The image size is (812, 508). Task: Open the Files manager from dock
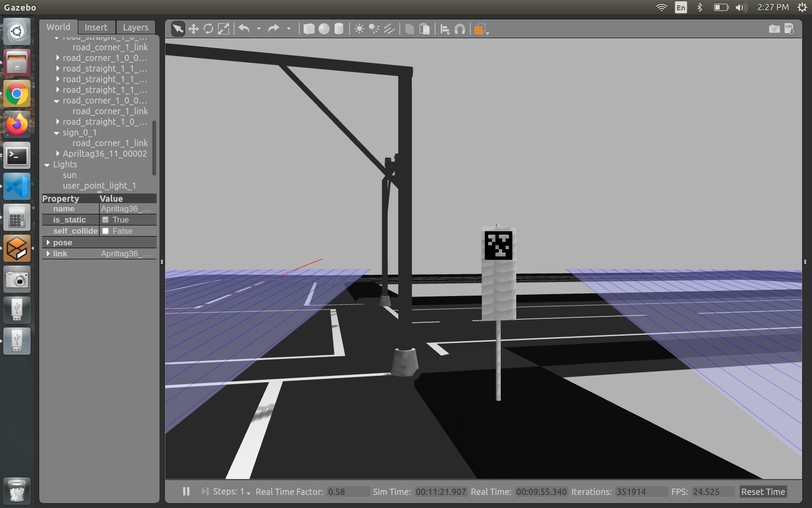pos(17,62)
